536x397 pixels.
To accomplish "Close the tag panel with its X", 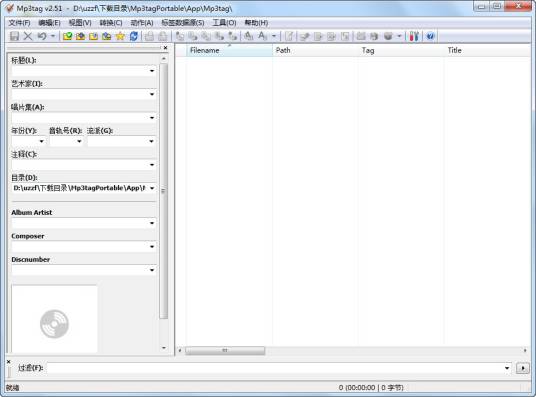I will click(165, 48).
